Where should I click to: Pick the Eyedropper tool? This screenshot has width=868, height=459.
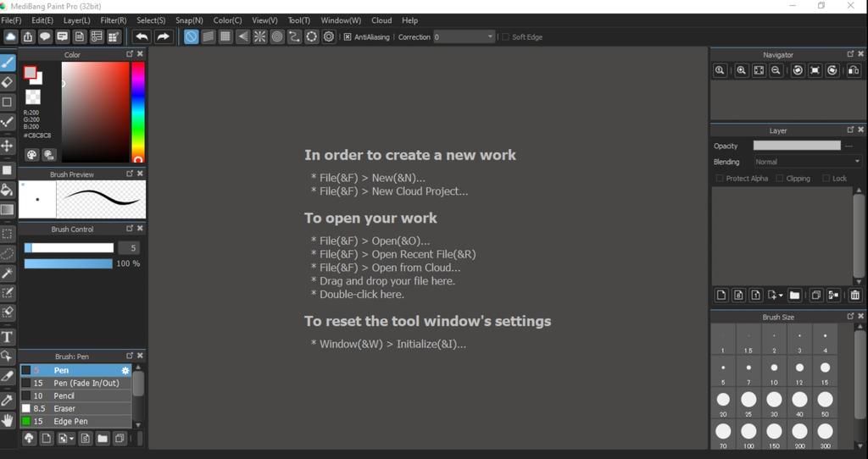(x=7, y=400)
